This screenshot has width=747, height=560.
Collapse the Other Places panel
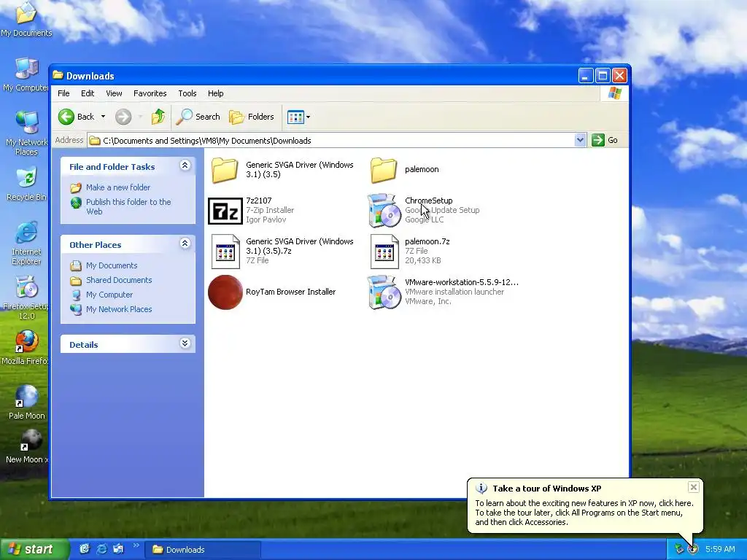(x=185, y=244)
